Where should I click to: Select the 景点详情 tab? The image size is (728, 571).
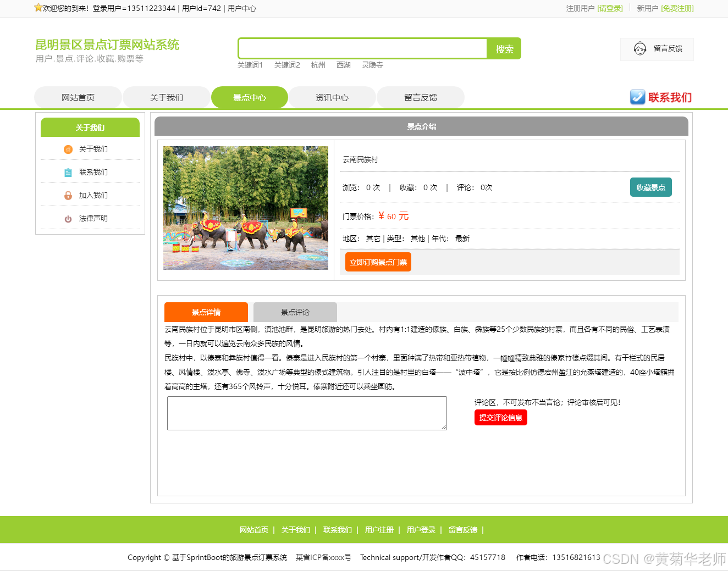(206, 312)
